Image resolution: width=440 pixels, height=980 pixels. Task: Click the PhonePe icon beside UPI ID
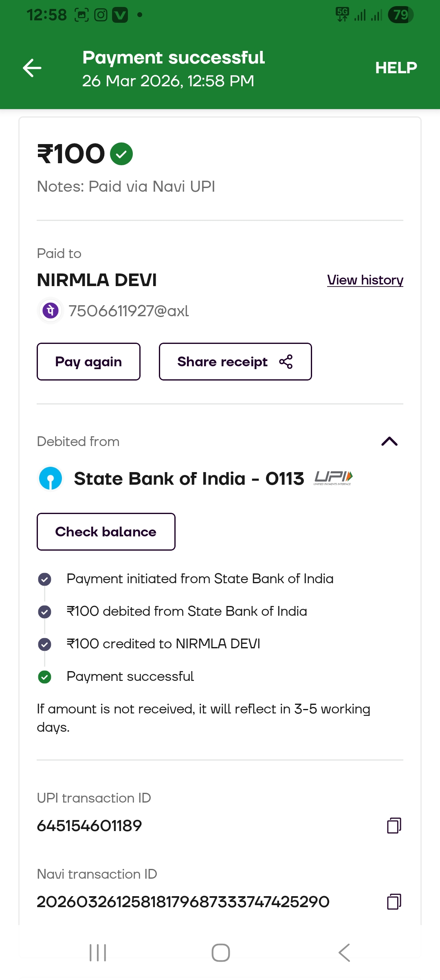point(51,311)
